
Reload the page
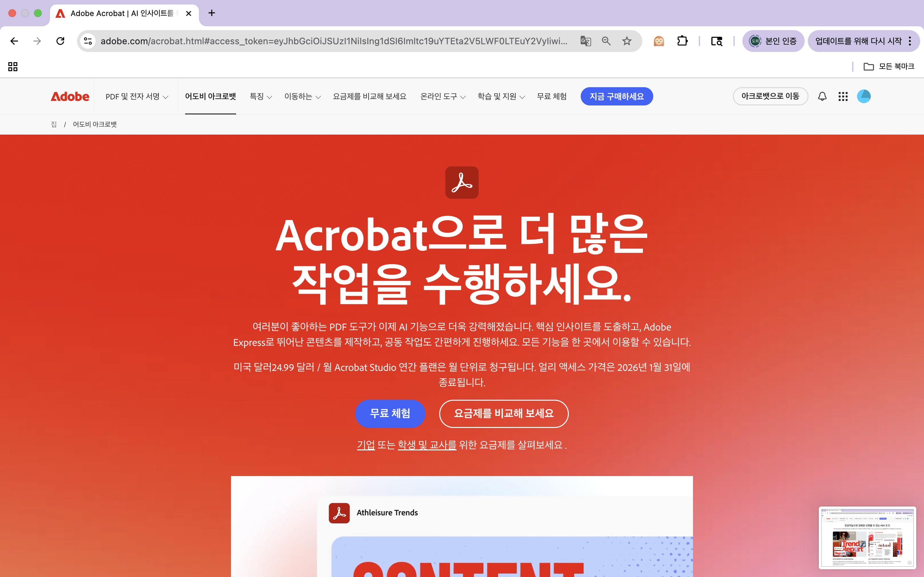(60, 41)
